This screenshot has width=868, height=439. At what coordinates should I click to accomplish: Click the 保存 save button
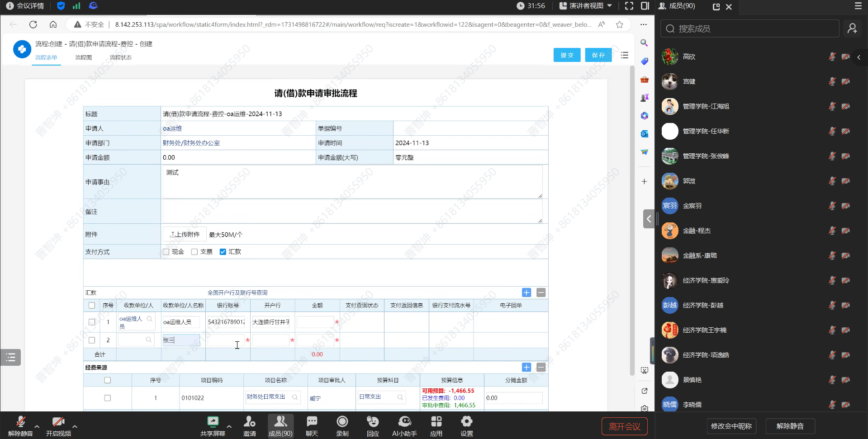598,55
